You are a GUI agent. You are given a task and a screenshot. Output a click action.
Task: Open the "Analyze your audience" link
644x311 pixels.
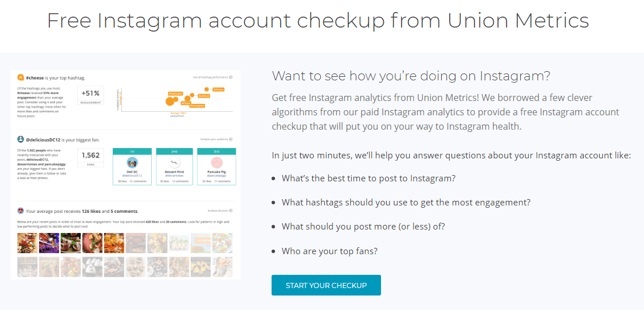[x=216, y=139]
